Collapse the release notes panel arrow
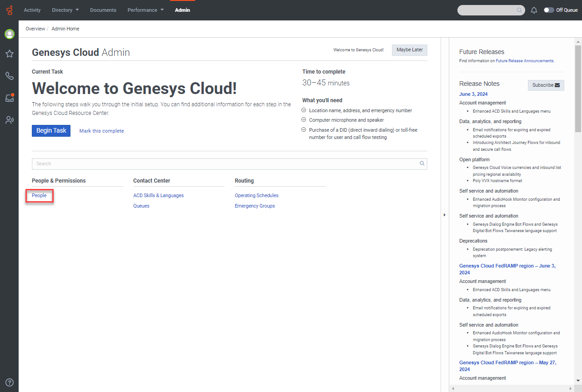Image resolution: width=582 pixels, height=392 pixels. [x=445, y=215]
